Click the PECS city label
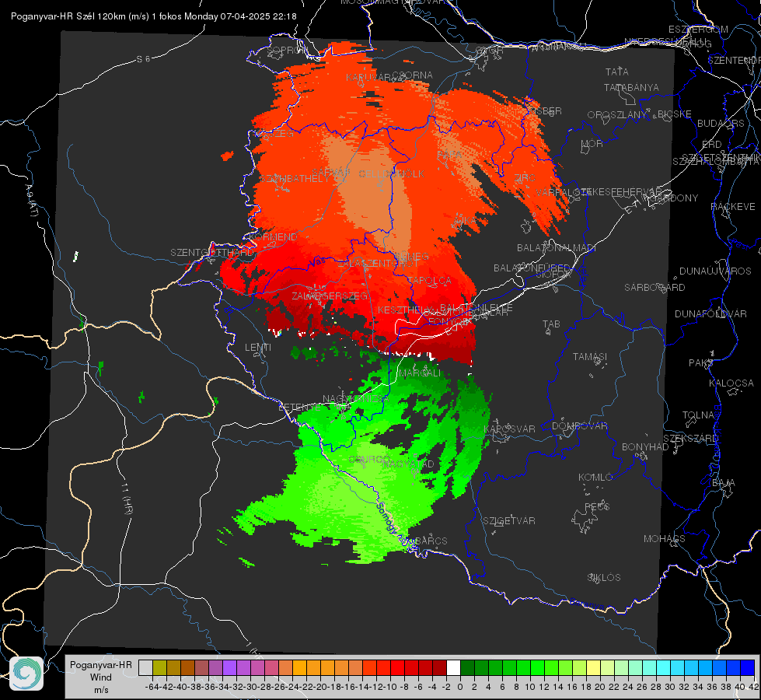 pyautogui.click(x=596, y=506)
